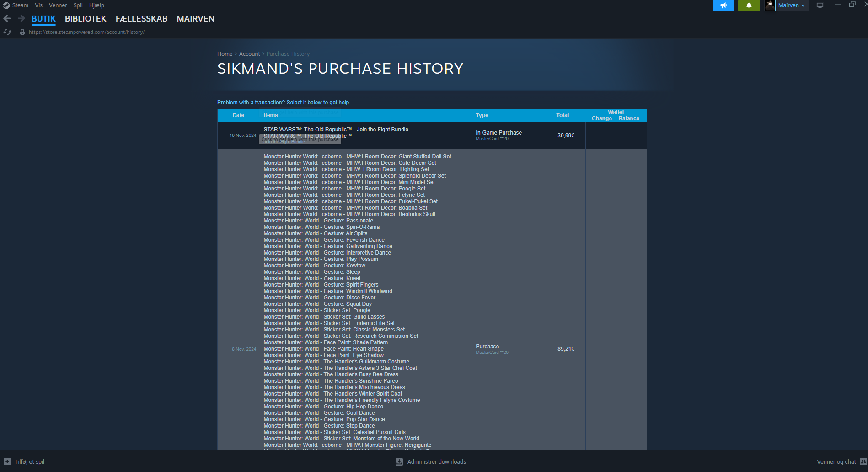Viewport: 868px width, 472px height.
Task: Reload the page with refresh icon
Action: pos(7,32)
